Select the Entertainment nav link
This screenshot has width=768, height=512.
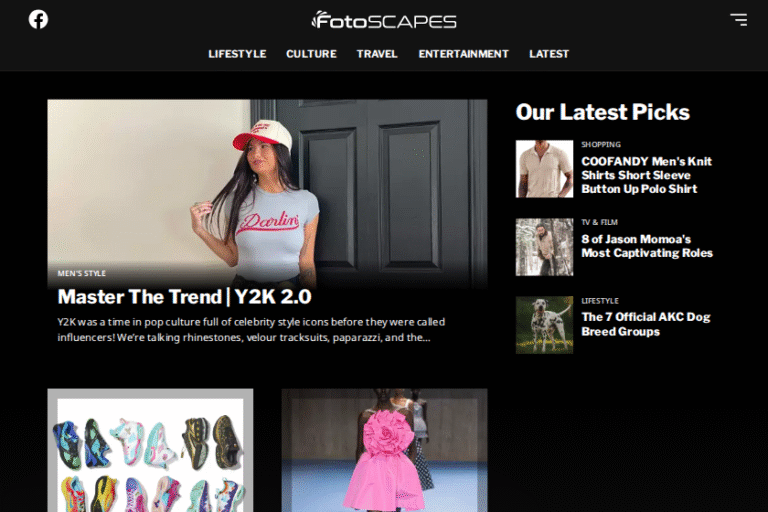[463, 54]
